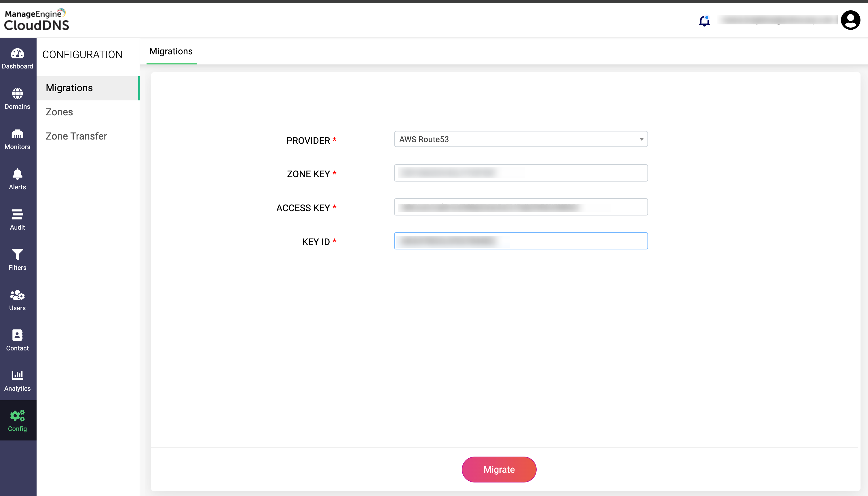This screenshot has width=868, height=496.
Task: Focus the Zone Key input field
Action: tap(521, 173)
